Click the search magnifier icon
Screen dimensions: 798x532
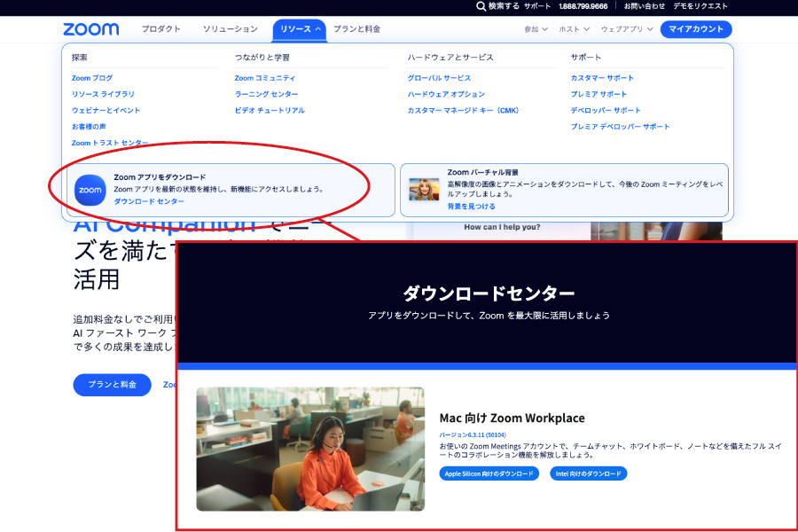pyautogui.click(x=481, y=5)
